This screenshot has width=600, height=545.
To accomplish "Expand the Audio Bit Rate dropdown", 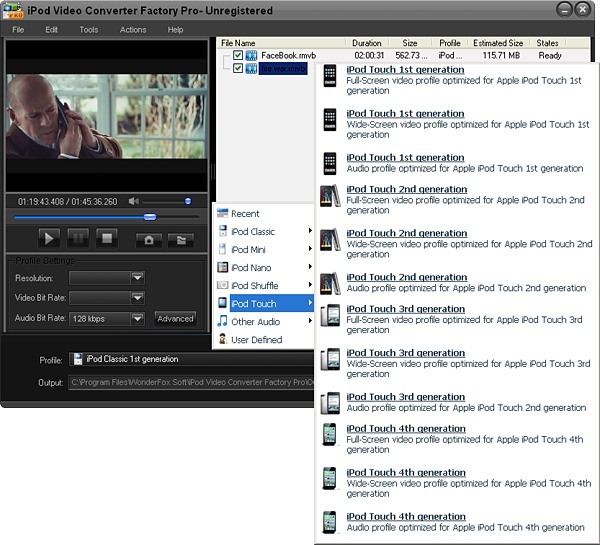I will click(x=137, y=318).
